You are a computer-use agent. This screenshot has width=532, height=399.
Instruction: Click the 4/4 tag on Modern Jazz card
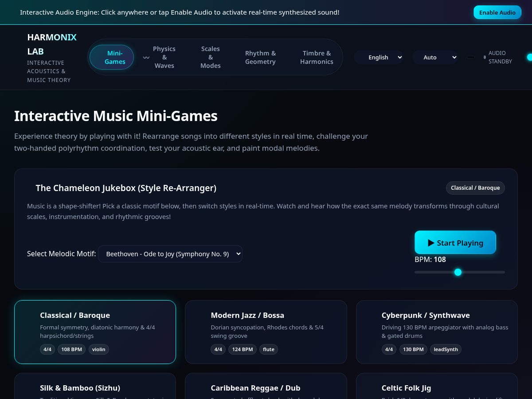[x=218, y=349]
